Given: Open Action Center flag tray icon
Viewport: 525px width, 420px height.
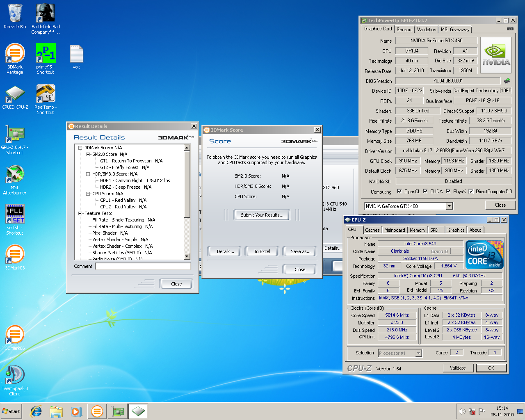Looking at the screenshot, I should click(x=482, y=411).
